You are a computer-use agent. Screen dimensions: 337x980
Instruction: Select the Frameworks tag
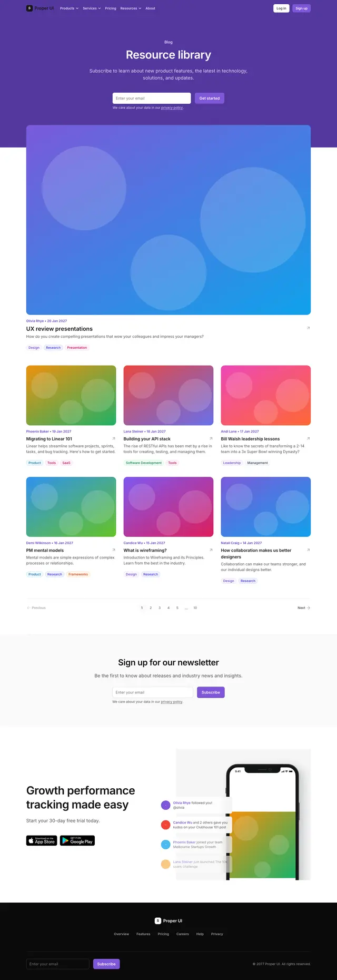pos(78,574)
